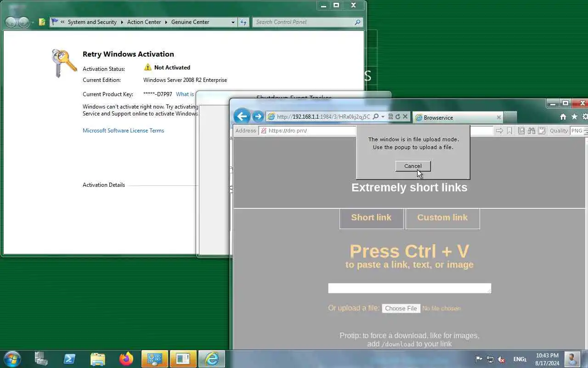The height and width of the screenshot is (368, 588).
Task: Click the network icon in system tray
Action: tap(490, 359)
